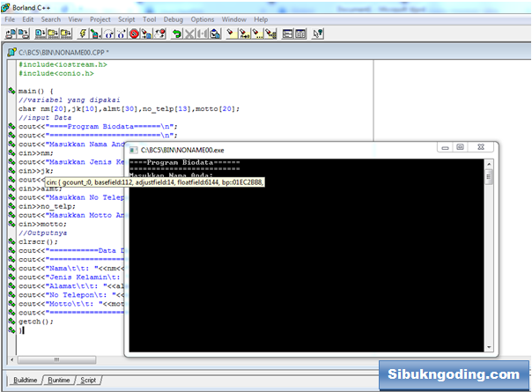The height and width of the screenshot is (392, 532).
Task: Click the blue document with down arrow icon
Action: [40, 33]
